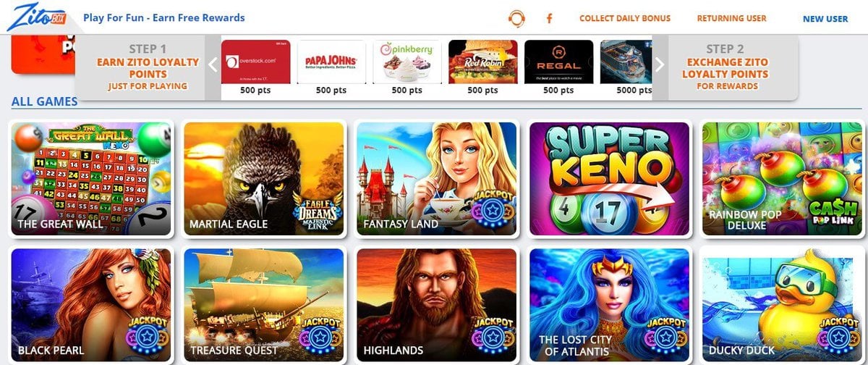Open the Highlands game tile
Image resolution: width=868 pixels, height=365 pixels.
coord(437,305)
